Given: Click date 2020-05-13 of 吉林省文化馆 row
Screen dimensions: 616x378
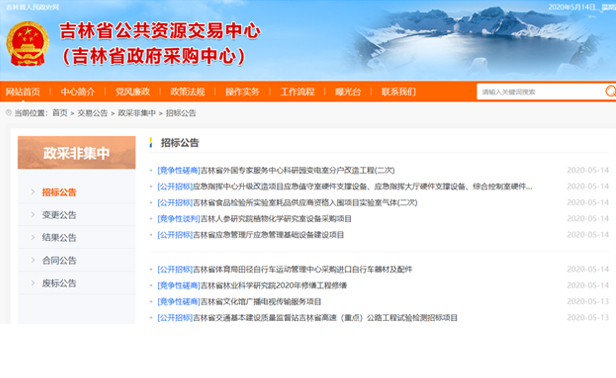Looking at the screenshot, I should click(x=588, y=302).
